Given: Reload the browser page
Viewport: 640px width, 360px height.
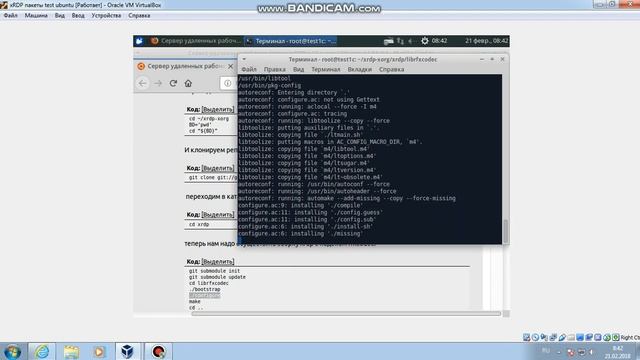Looking at the screenshot, I should coord(173,83).
